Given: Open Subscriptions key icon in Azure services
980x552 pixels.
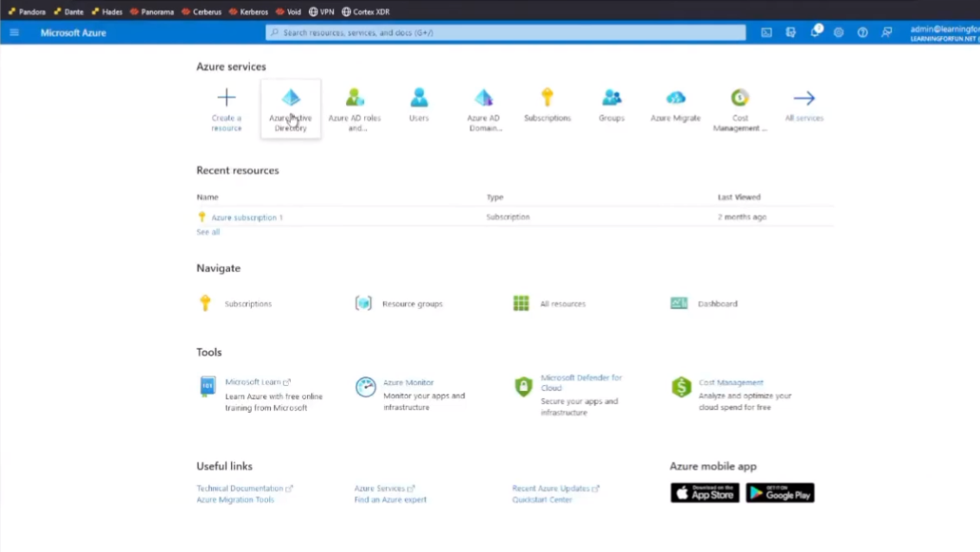Looking at the screenshot, I should (548, 98).
